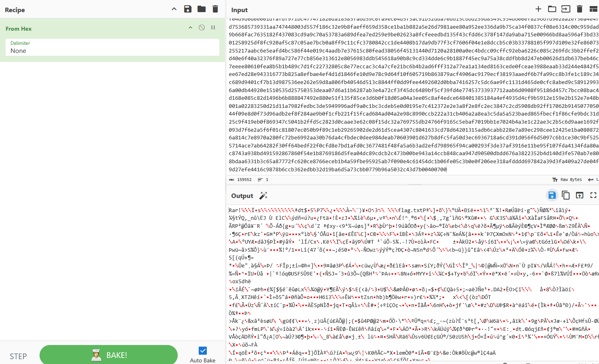Open the Delimiter dropdown set to None

point(112,47)
